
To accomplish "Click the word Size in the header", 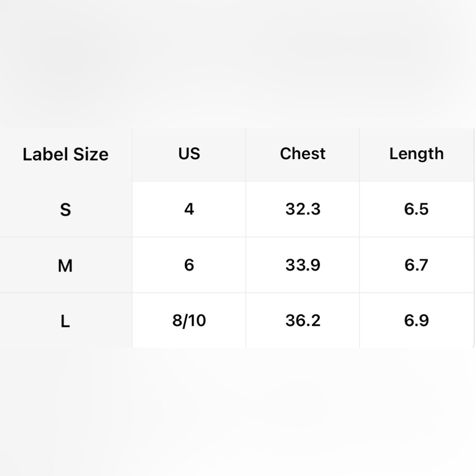I will point(91,154).
